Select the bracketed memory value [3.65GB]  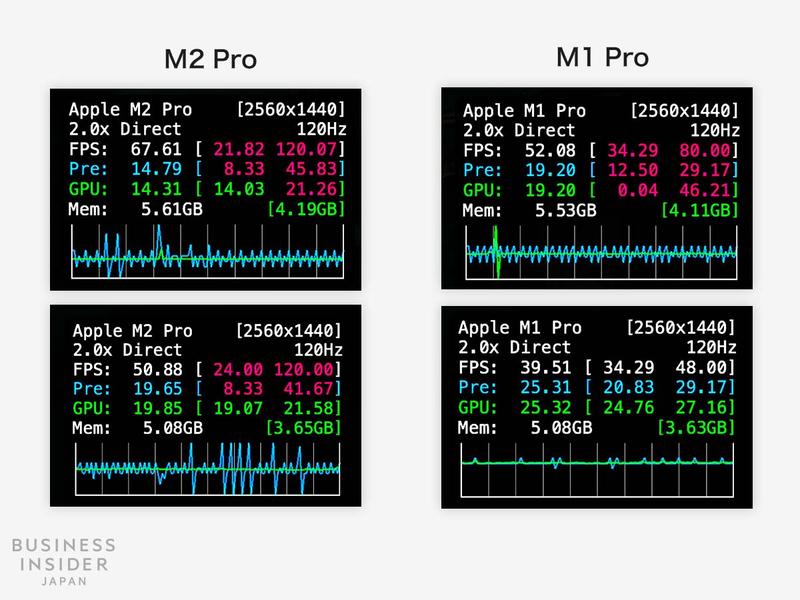click(x=304, y=428)
